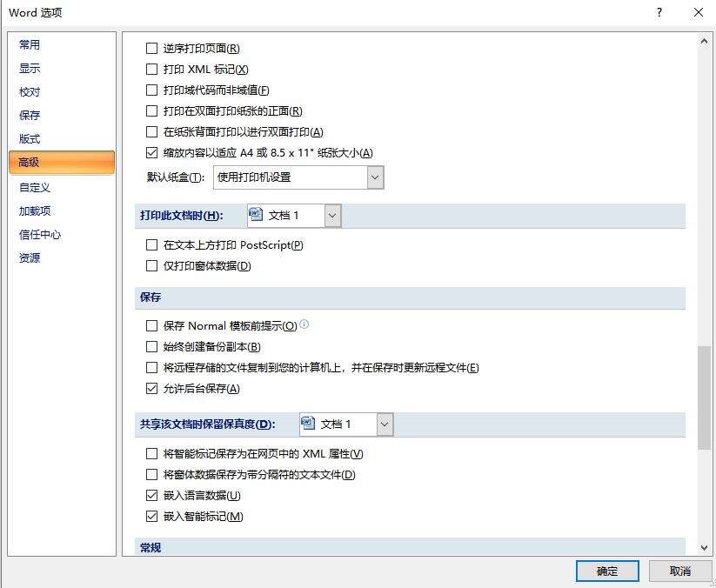Open the 默认纸盒 dropdown

374,177
